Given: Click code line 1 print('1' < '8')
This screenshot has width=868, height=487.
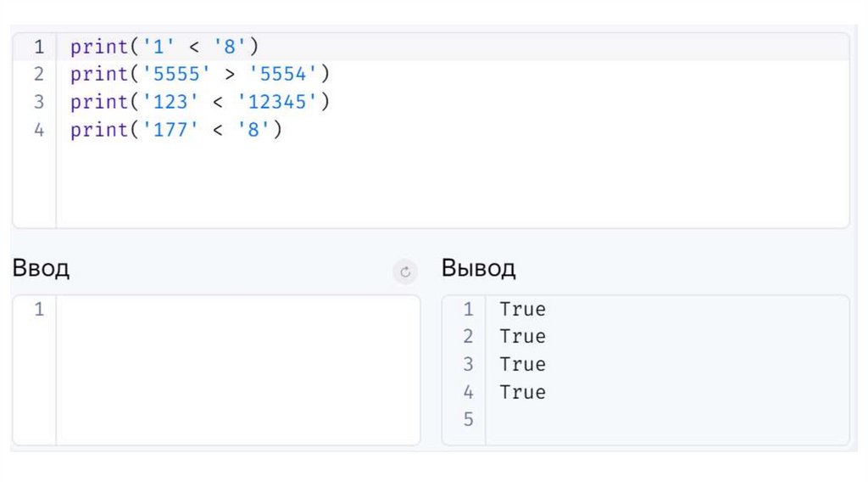Looking at the screenshot, I should (x=164, y=47).
